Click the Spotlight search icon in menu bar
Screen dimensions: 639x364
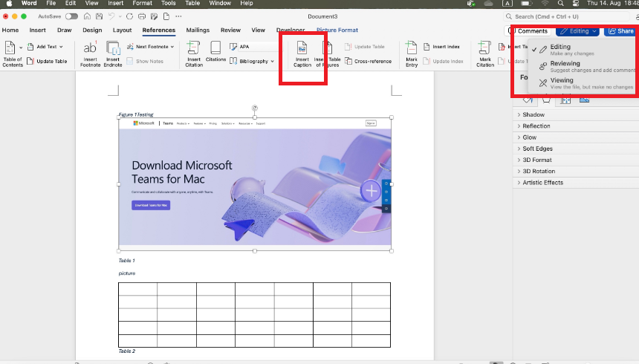coord(561,3)
